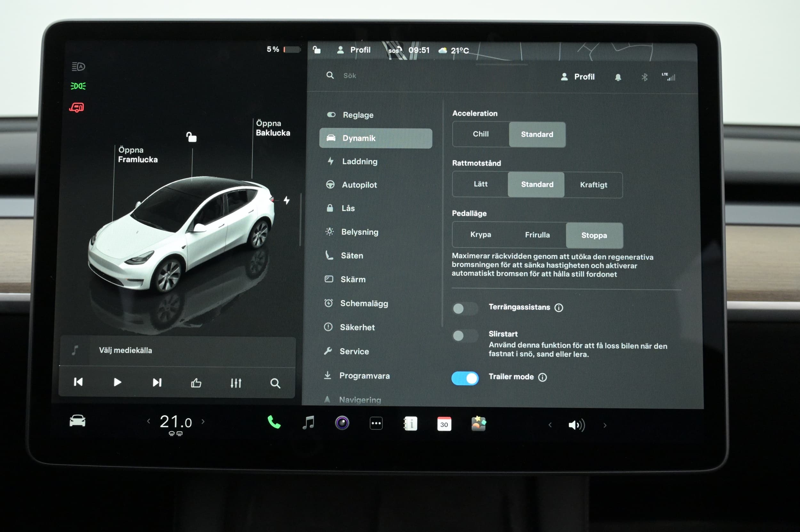This screenshot has height=532, width=800.
Task: Tap Öppna Framlucka to open frunk
Action: click(138, 155)
